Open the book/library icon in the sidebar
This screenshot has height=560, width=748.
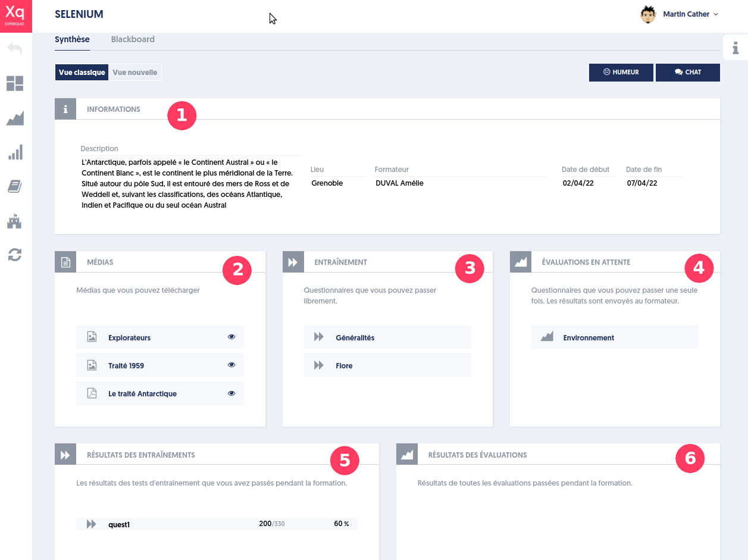pyautogui.click(x=15, y=186)
